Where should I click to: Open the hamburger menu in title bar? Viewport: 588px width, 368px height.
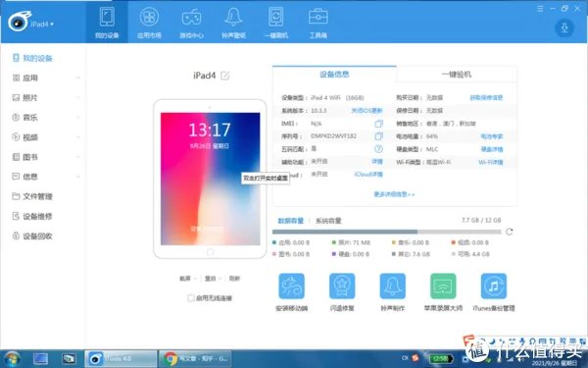pyautogui.click(x=540, y=8)
